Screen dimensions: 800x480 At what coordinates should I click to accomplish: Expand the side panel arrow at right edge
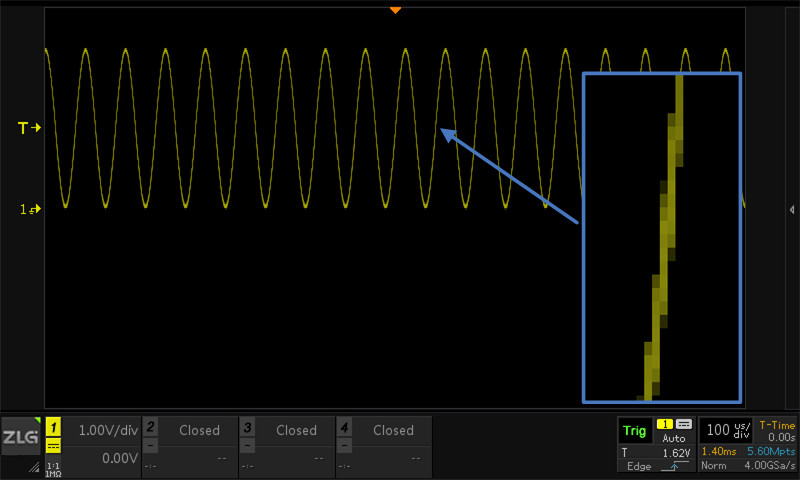click(792, 209)
